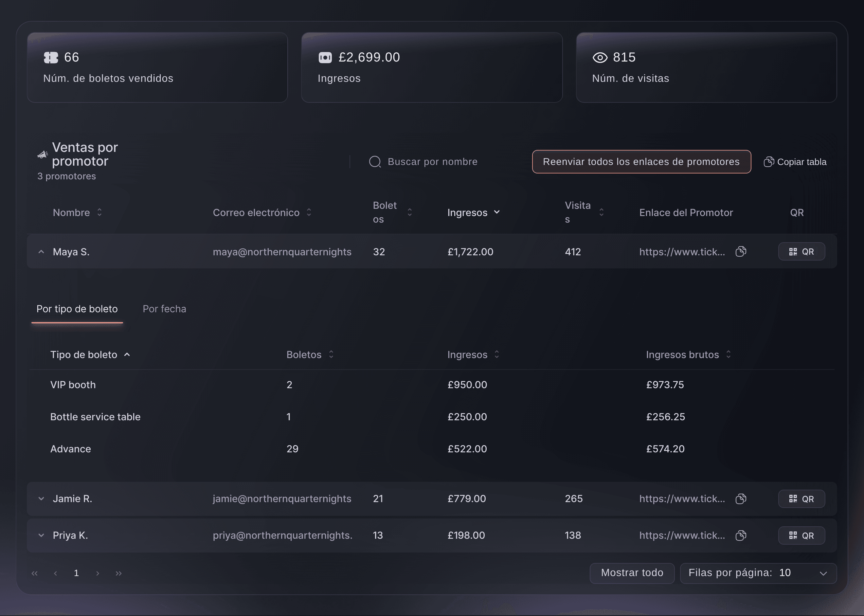864x616 pixels.
Task: Open QR code for Priya K.
Action: [801, 535]
